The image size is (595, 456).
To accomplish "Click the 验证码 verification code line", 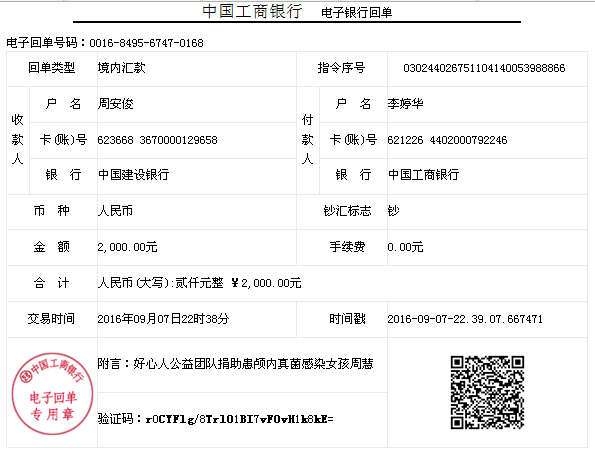I will (216, 419).
